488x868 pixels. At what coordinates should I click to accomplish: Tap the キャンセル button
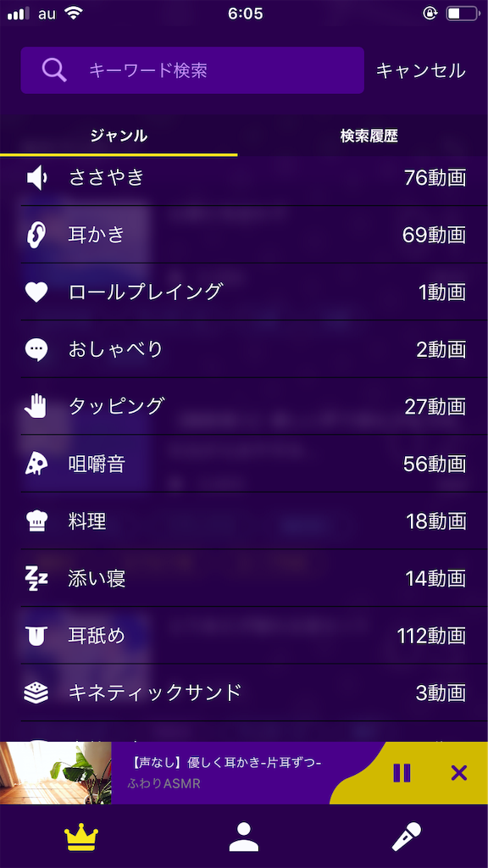tap(420, 70)
